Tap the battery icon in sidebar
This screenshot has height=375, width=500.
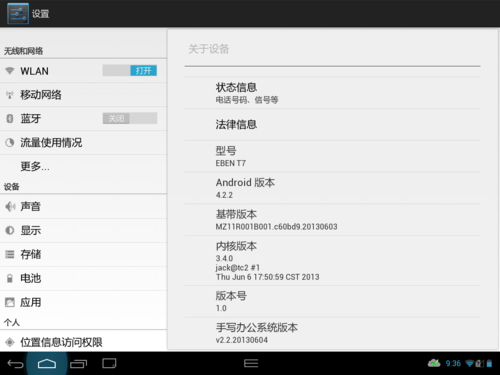[x=10, y=278]
